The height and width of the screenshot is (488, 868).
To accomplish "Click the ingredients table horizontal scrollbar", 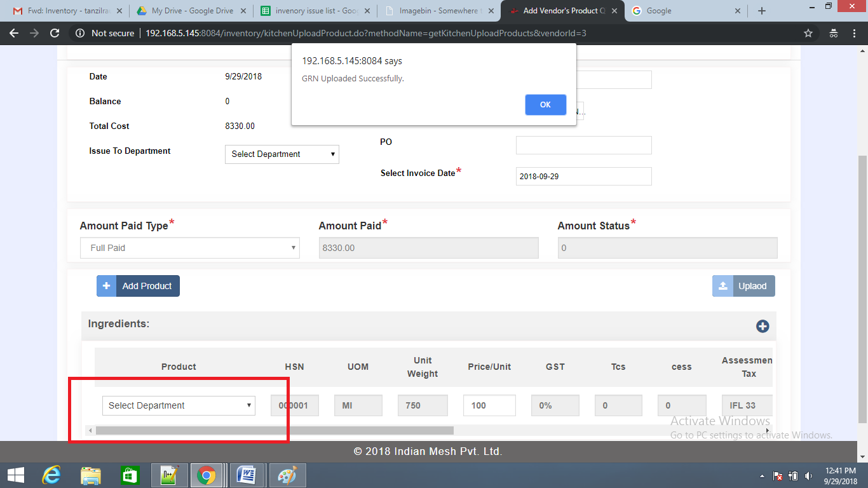I will [x=275, y=430].
